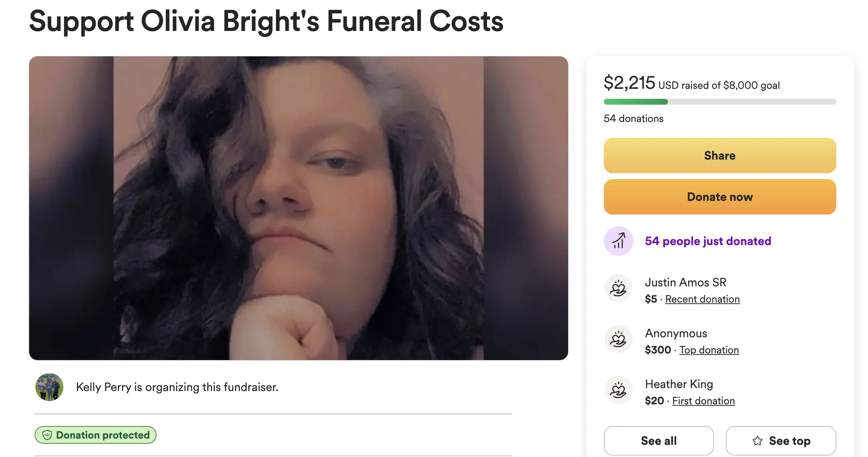Viewport: 868px width, 457px height.
Task: Click the donation icon next to Justin Amos SR
Action: [x=619, y=288]
